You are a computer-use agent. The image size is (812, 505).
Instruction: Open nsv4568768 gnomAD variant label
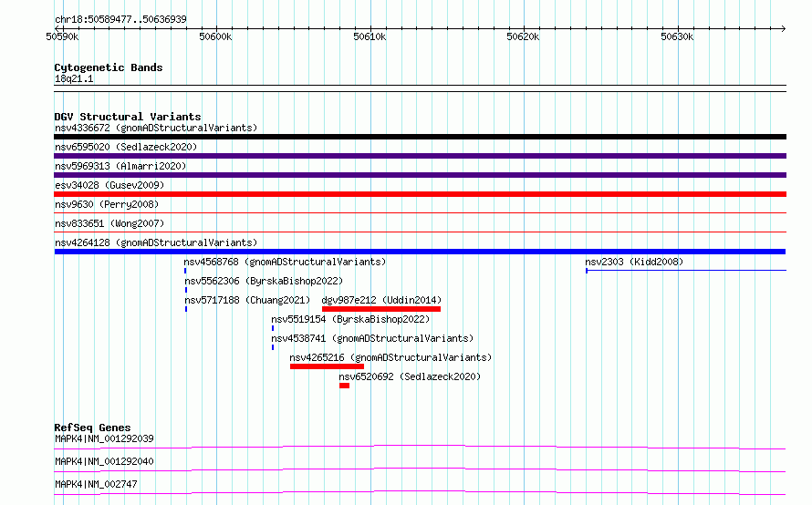(285, 262)
